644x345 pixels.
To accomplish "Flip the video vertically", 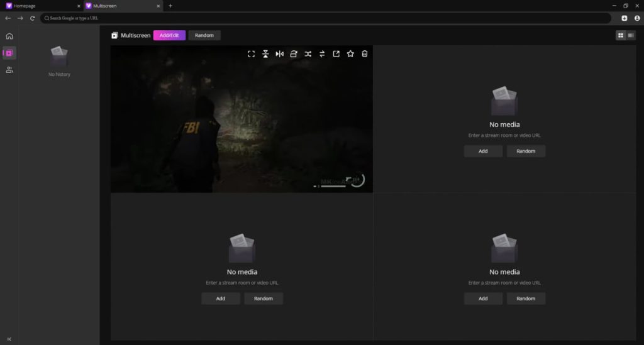I will 265,54.
